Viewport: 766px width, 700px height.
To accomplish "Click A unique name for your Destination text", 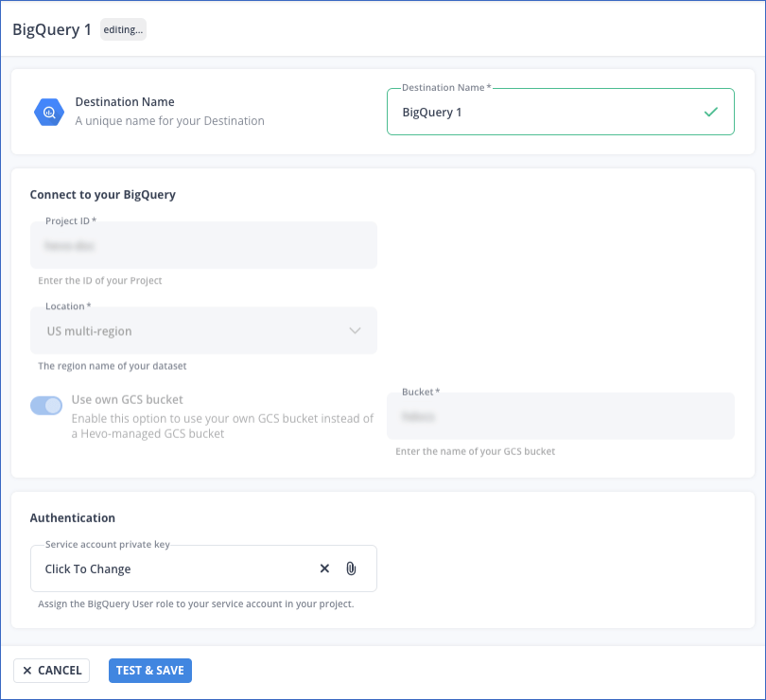I will point(169,121).
